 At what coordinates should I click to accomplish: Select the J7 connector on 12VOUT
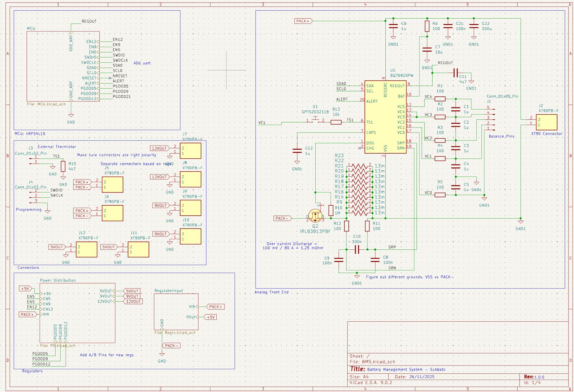pos(190,151)
